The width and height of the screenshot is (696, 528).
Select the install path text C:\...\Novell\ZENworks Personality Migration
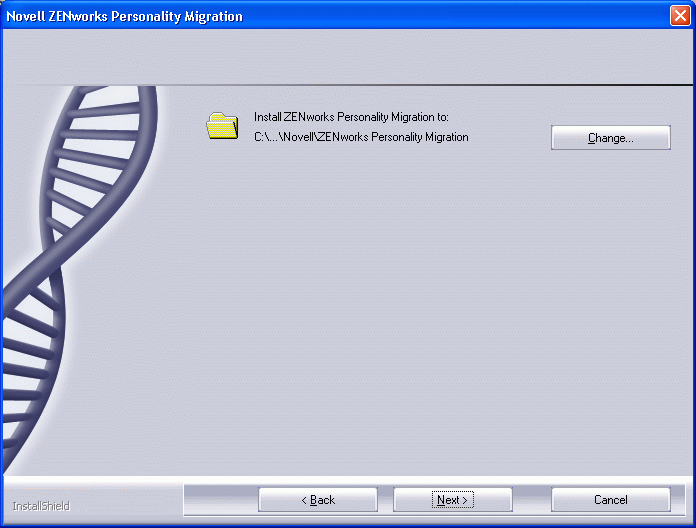tap(361, 137)
